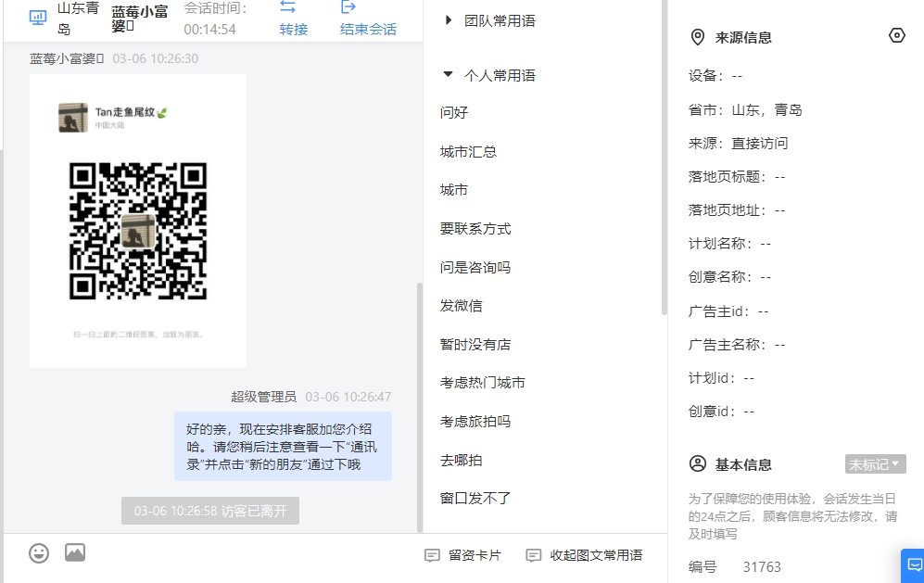Image resolution: width=924 pixels, height=583 pixels.
Task: Click the 设备 row in 来源信息
Action: tap(715, 76)
